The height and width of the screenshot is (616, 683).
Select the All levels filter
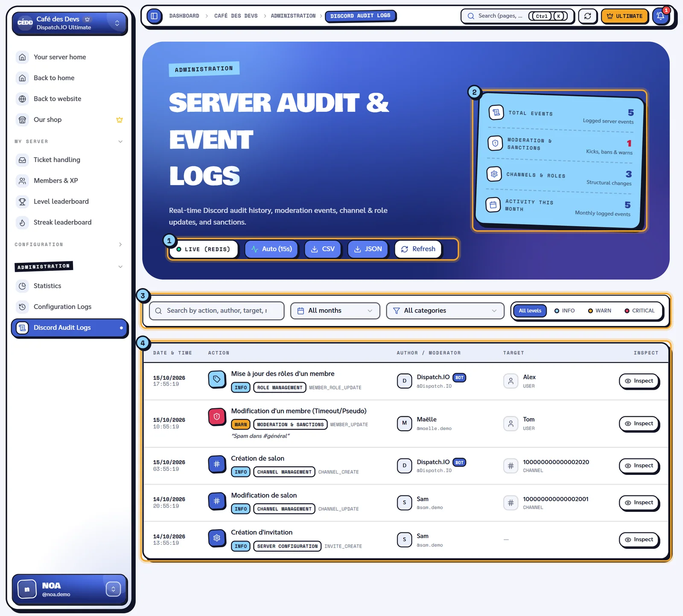point(530,311)
